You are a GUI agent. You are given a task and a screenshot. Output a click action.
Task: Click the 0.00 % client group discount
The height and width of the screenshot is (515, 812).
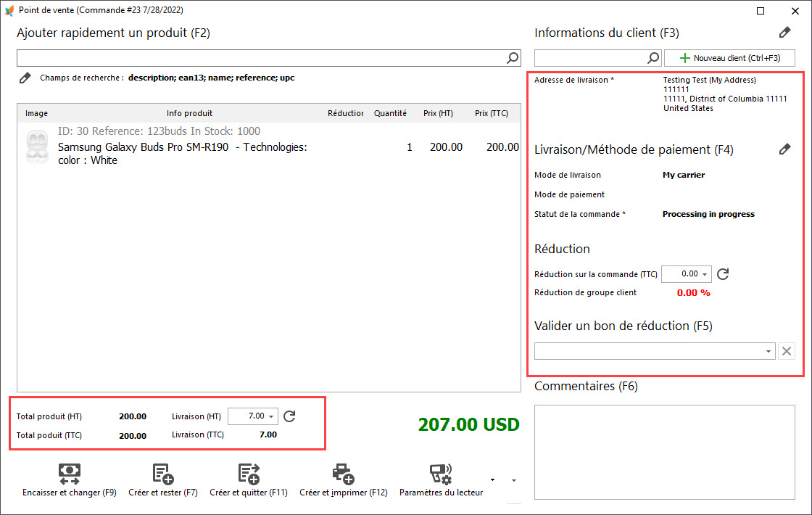point(693,293)
